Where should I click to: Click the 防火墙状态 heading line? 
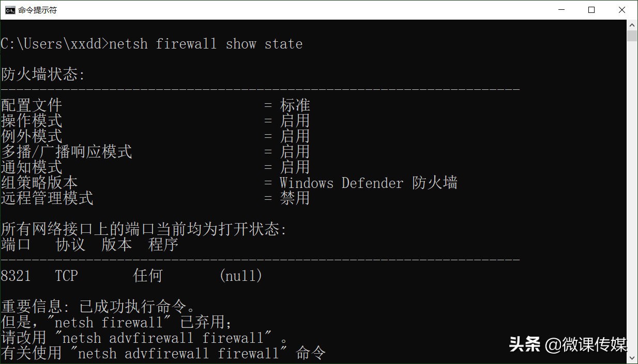click(43, 75)
